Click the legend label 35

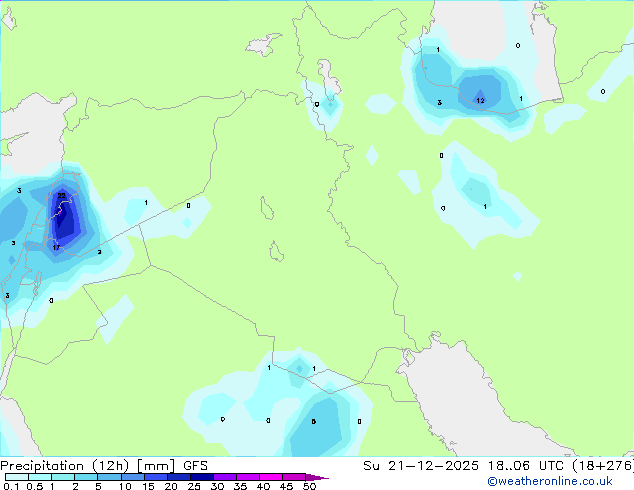(240, 486)
